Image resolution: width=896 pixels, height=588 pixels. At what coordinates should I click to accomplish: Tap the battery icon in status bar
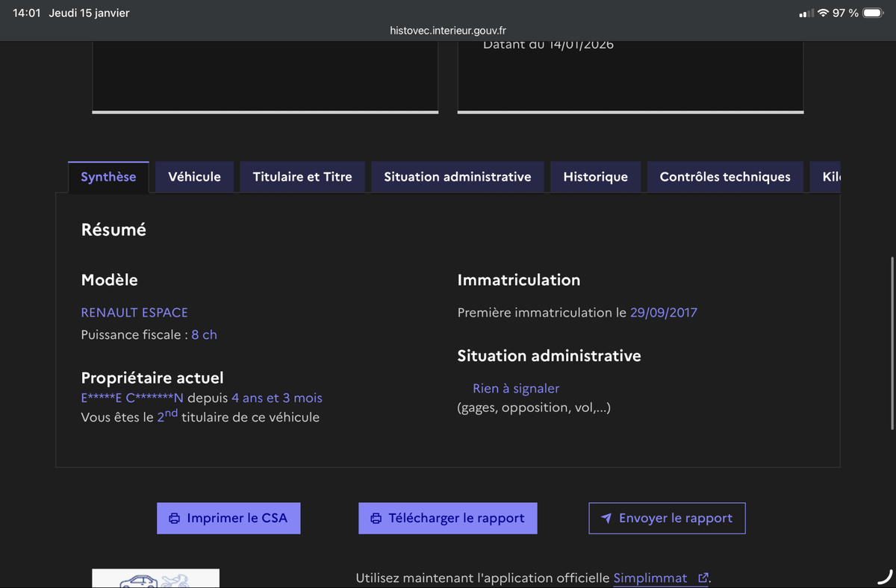pos(873,13)
